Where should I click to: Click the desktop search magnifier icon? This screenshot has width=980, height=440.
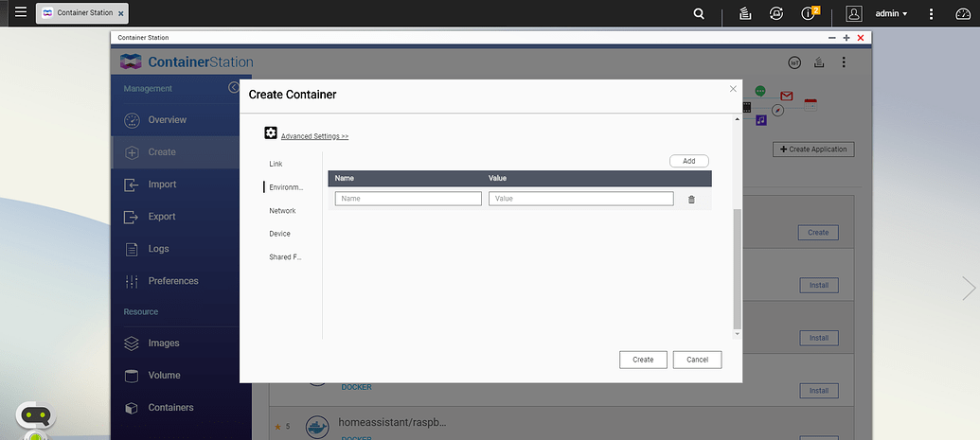(699, 13)
